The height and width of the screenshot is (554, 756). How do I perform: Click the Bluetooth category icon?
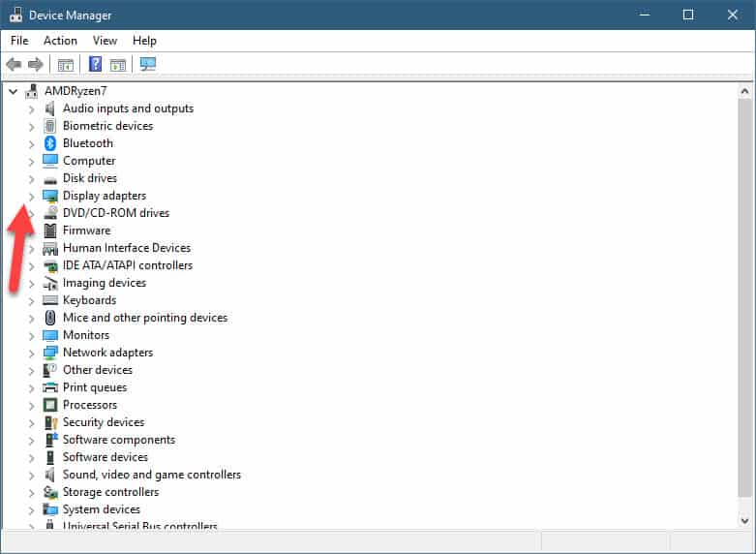click(50, 143)
